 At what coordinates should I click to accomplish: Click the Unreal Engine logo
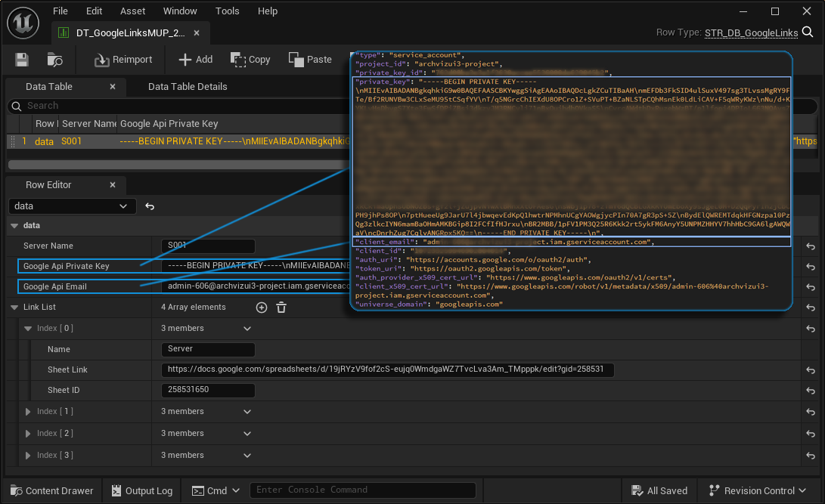pos(23,23)
